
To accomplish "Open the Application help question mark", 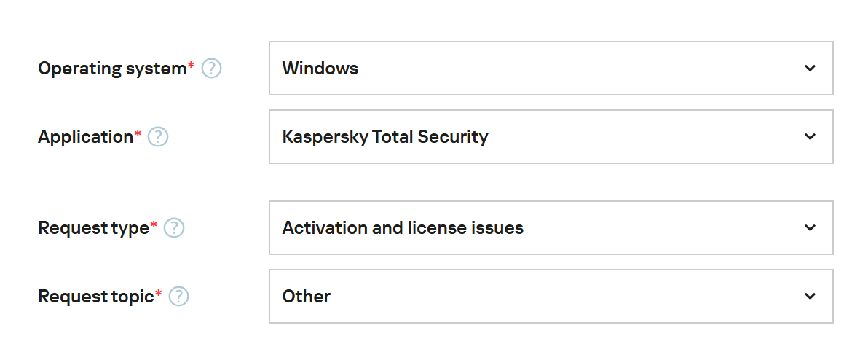I will [x=158, y=137].
